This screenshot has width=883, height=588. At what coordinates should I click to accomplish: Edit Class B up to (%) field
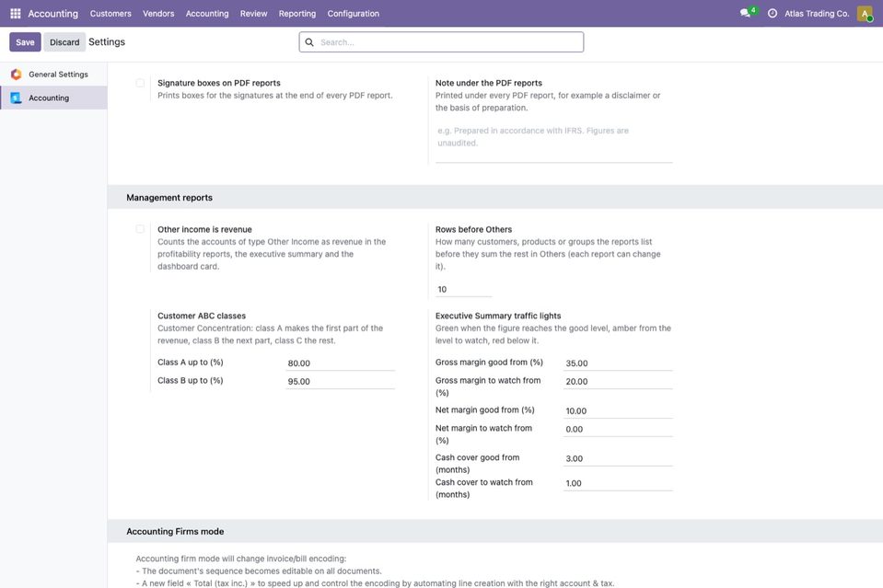click(340, 381)
